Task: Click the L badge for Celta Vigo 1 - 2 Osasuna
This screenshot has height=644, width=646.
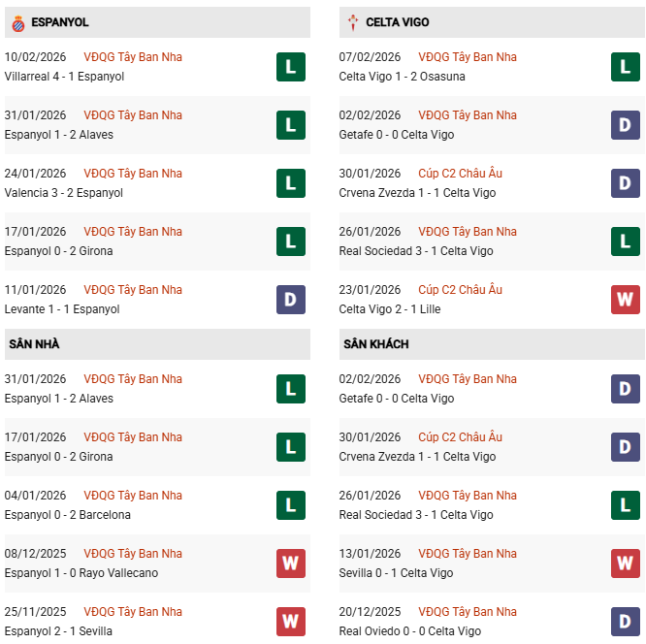Action: coord(625,67)
